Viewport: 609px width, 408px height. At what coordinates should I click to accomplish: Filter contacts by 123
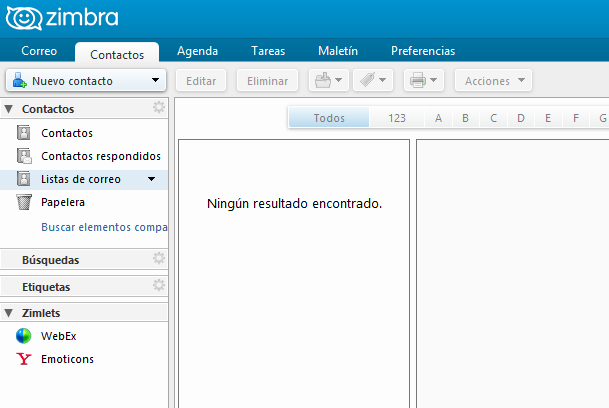[x=397, y=118]
